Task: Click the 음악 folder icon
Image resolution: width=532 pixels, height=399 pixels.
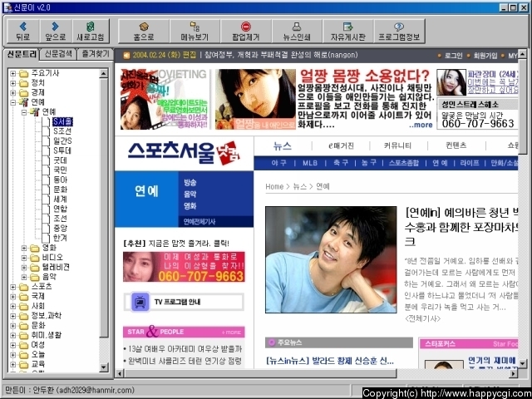Action: click(x=34, y=277)
